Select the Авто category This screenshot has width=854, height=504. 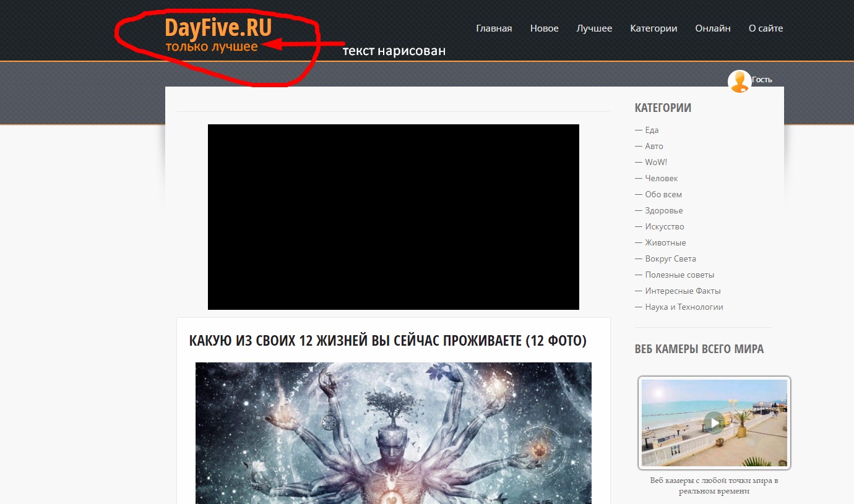[654, 146]
